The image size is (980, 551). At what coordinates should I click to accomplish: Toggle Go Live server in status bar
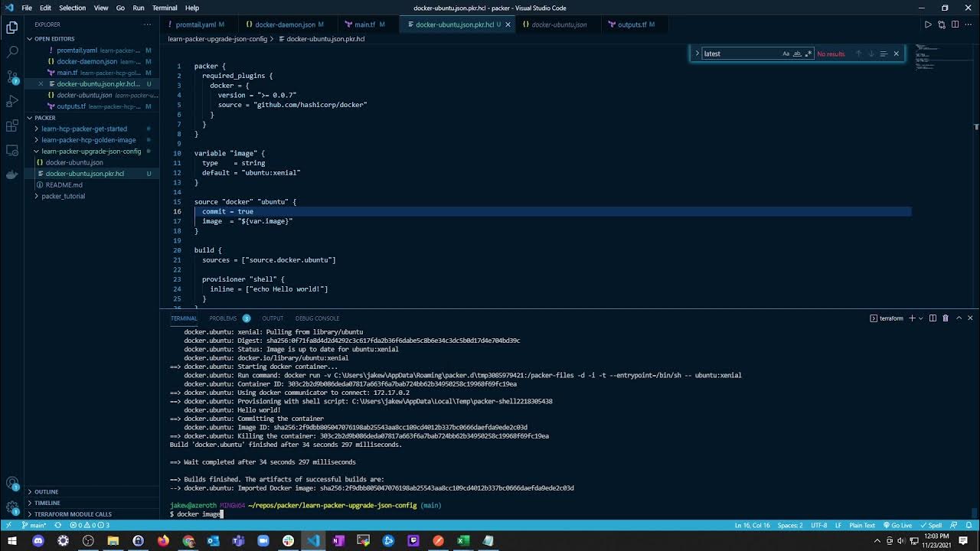897,525
